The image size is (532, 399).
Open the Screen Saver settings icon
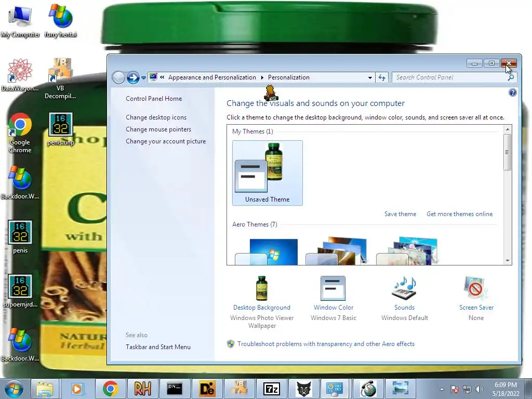(x=476, y=288)
